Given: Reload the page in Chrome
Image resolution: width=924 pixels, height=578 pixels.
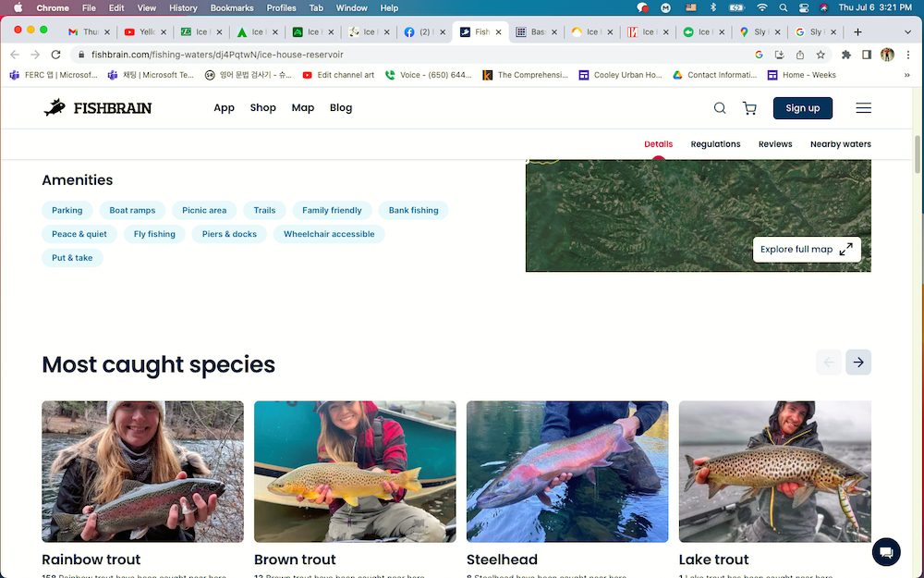Looking at the screenshot, I should [56, 55].
